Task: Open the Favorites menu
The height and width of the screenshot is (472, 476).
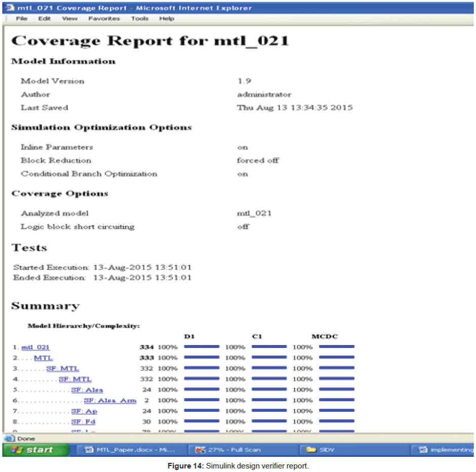Action: pos(104,19)
